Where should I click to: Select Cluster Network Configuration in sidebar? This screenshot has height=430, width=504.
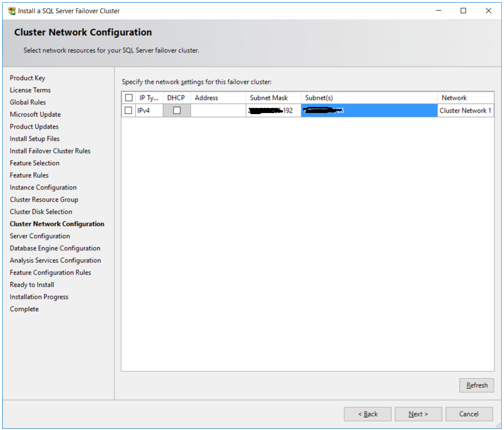click(x=57, y=224)
